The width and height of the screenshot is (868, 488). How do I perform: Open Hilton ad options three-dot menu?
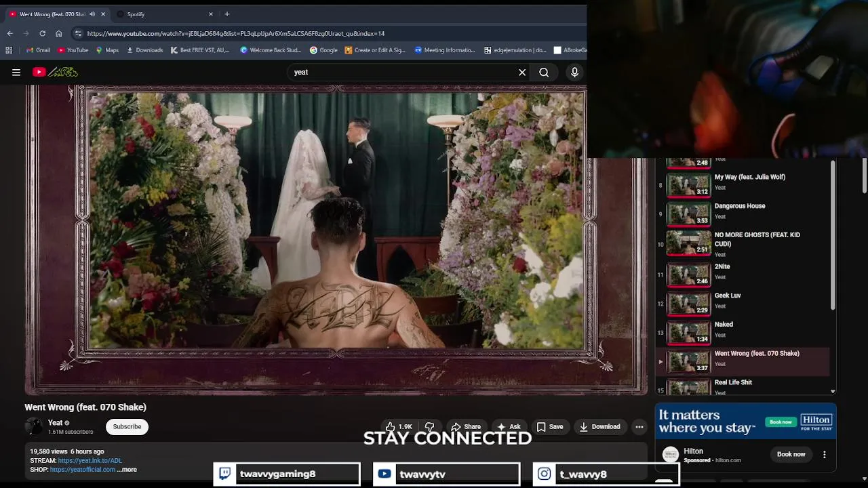coord(825,455)
